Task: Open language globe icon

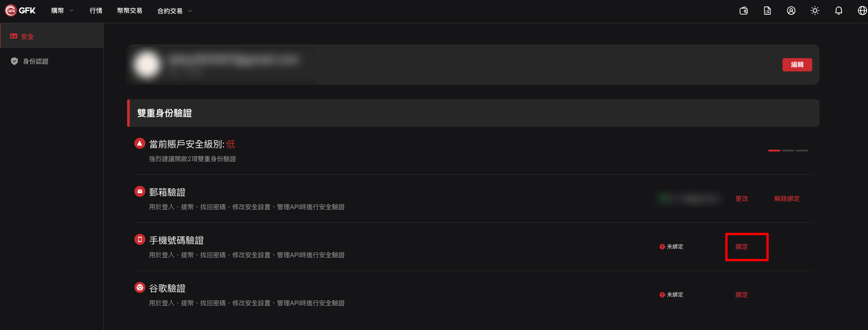Action: click(862, 11)
